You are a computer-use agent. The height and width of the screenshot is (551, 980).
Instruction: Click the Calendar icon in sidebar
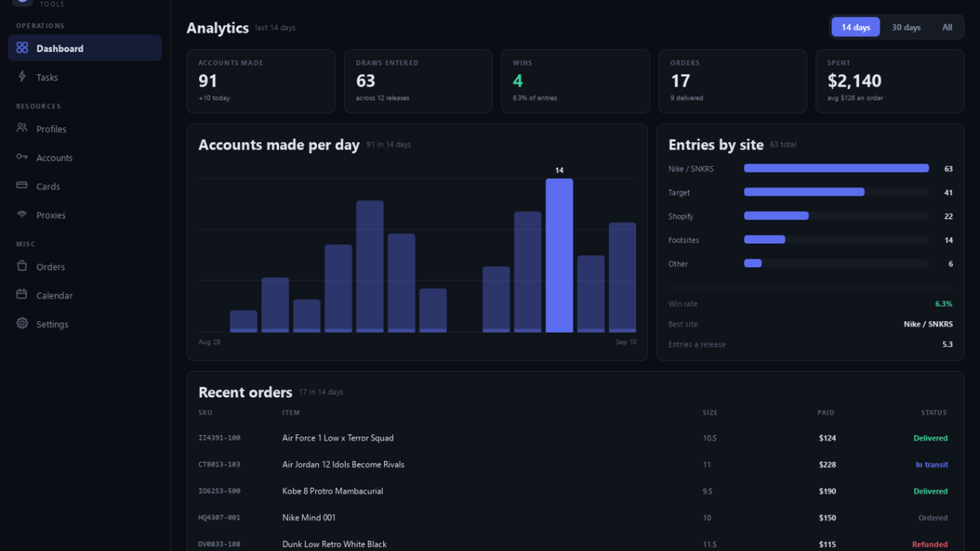click(22, 294)
